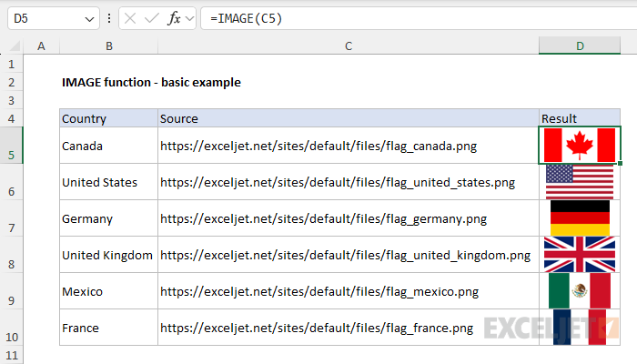Select row 3 header
The width and height of the screenshot is (637, 364).
coord(11,100)
